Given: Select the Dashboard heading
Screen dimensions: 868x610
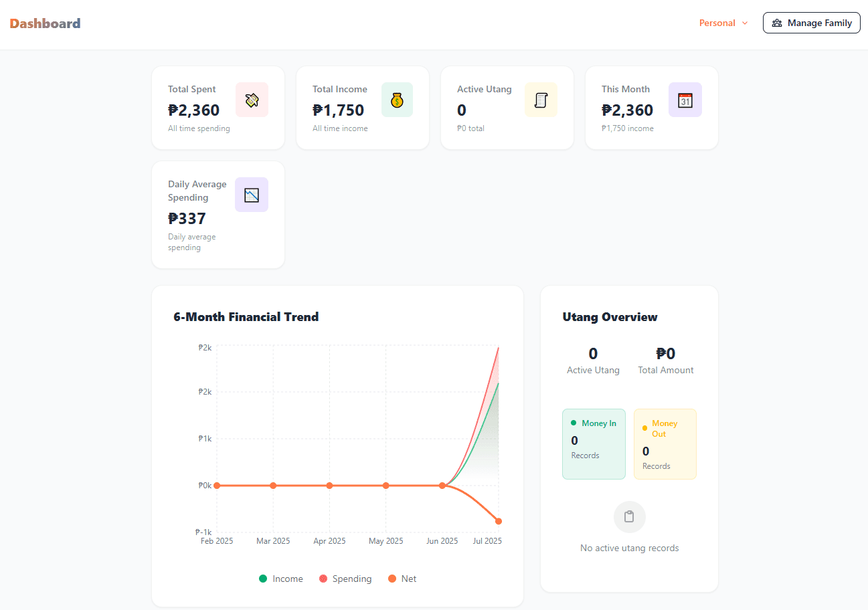Looking at the screenshot, I should 45,22.
